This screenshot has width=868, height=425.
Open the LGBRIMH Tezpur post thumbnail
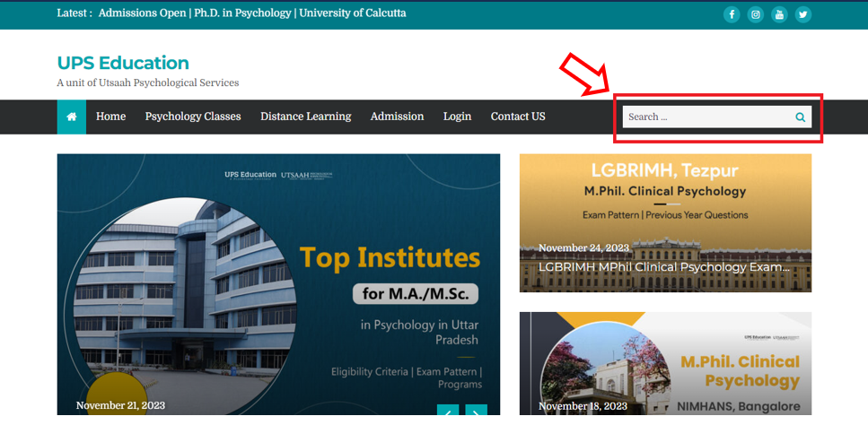665,222
